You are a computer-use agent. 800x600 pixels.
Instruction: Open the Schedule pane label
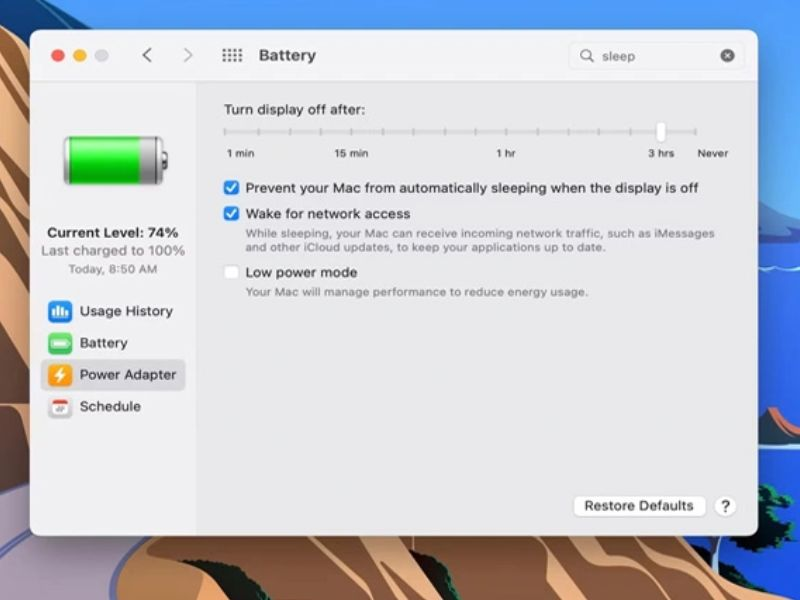click(110, 407)
